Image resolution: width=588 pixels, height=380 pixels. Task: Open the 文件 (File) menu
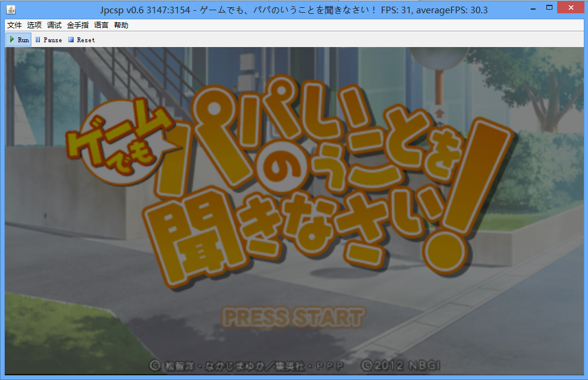point(14,25)
